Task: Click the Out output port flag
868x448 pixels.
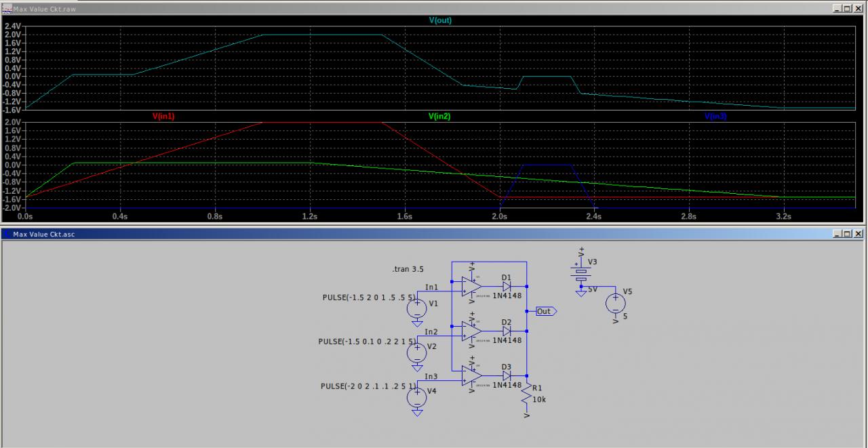Action: 546,311
